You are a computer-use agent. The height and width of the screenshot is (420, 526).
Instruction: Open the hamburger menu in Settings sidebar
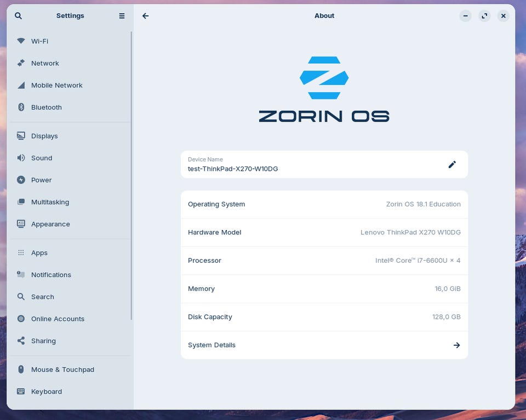point(122,16)
